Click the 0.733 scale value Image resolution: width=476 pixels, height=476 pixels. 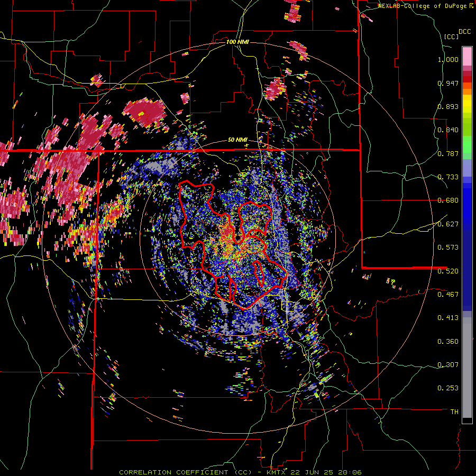click(448, 177)
